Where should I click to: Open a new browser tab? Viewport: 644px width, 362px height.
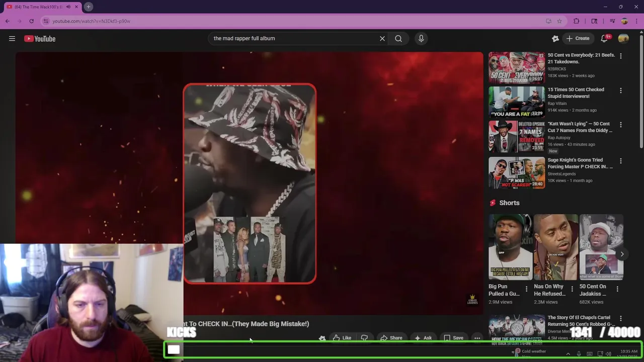(x=88, y=7)
